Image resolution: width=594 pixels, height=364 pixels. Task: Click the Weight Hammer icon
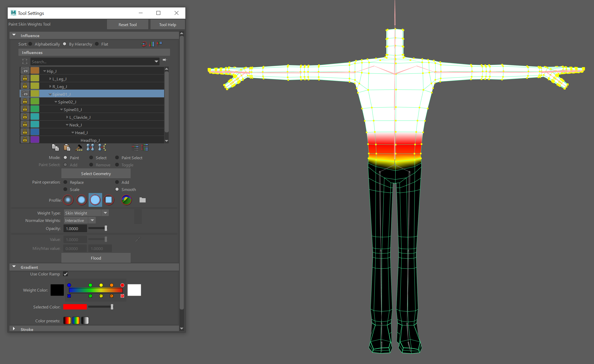[x=79, y=147]
